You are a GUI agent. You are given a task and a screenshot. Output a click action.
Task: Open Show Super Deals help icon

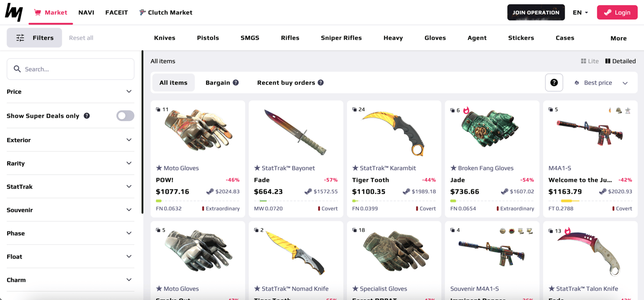pos(87,116)
